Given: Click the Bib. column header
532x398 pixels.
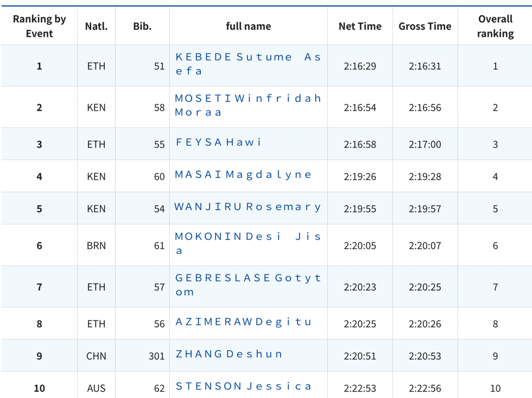Looking at the screenshot, I should pos(142,26).
